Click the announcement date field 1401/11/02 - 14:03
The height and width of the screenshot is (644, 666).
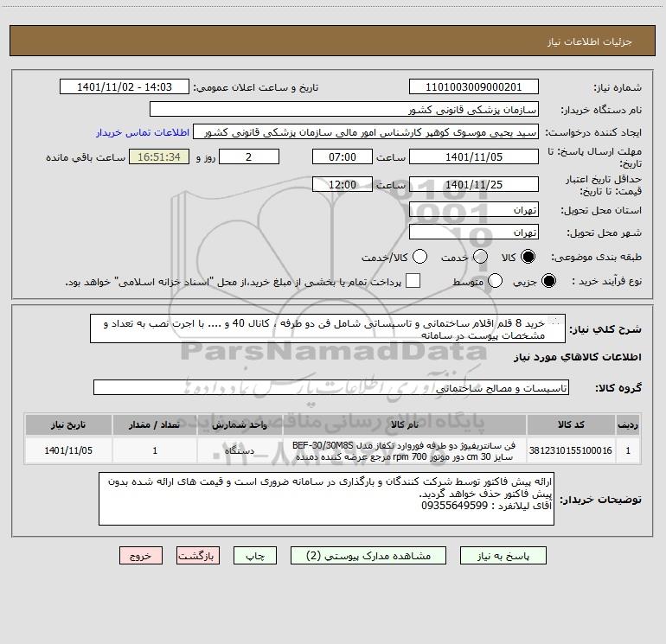125,87
